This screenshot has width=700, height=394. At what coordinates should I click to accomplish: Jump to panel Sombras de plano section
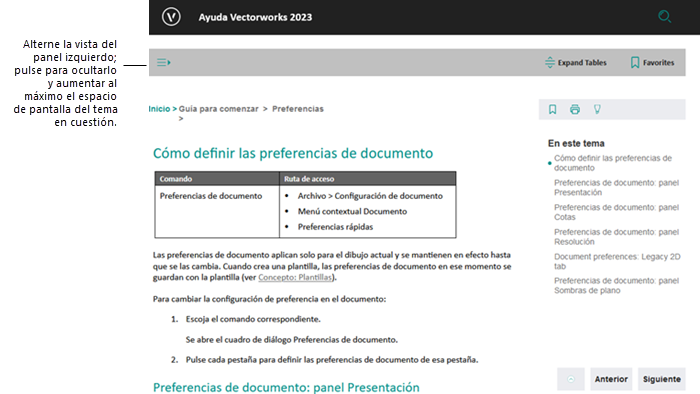(x=617, y=286)
